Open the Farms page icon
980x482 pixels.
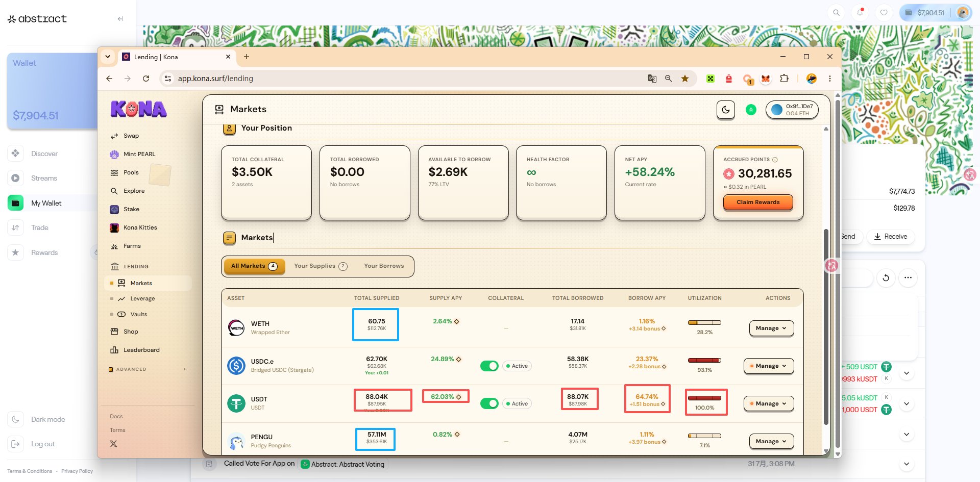pos(114,246)
